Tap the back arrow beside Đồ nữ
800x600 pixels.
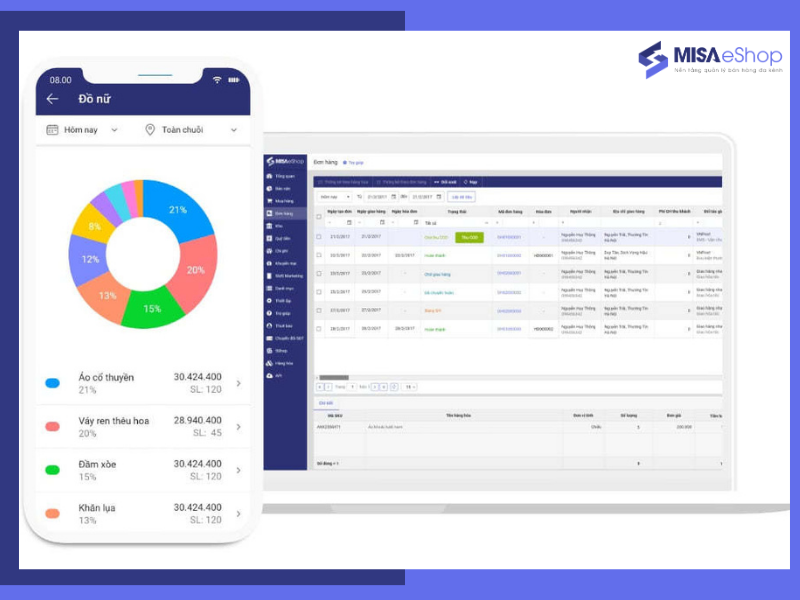tap(53, 99)
